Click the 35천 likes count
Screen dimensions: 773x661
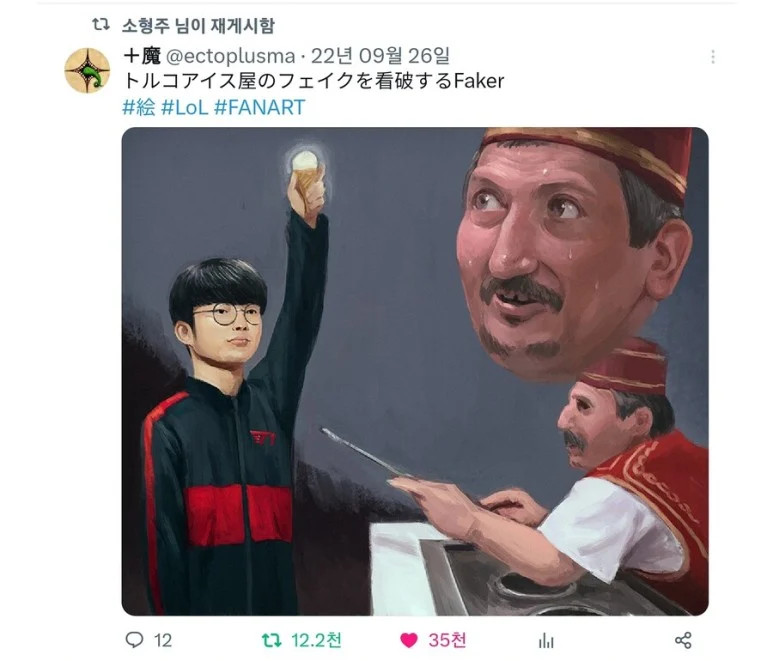coord(447,640)
